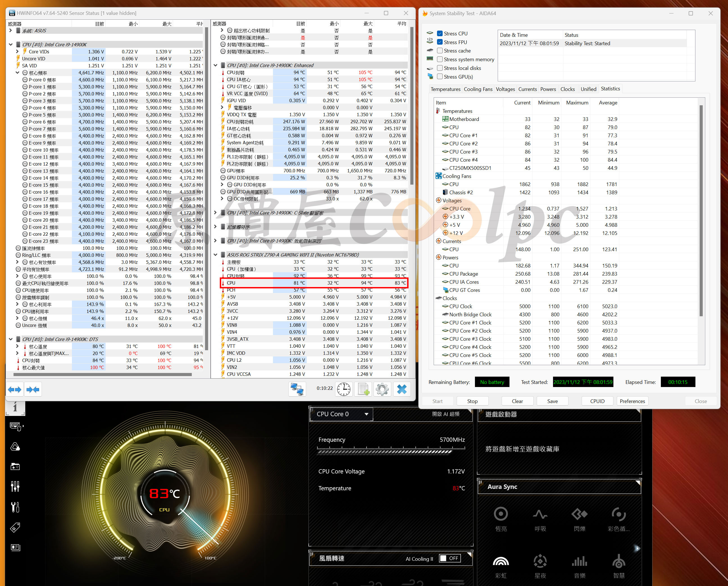Click the AIDA64 statistics vertical scrollbar
Image resolution: width=728 pixels, height=586 pixels.
point(701,211)
